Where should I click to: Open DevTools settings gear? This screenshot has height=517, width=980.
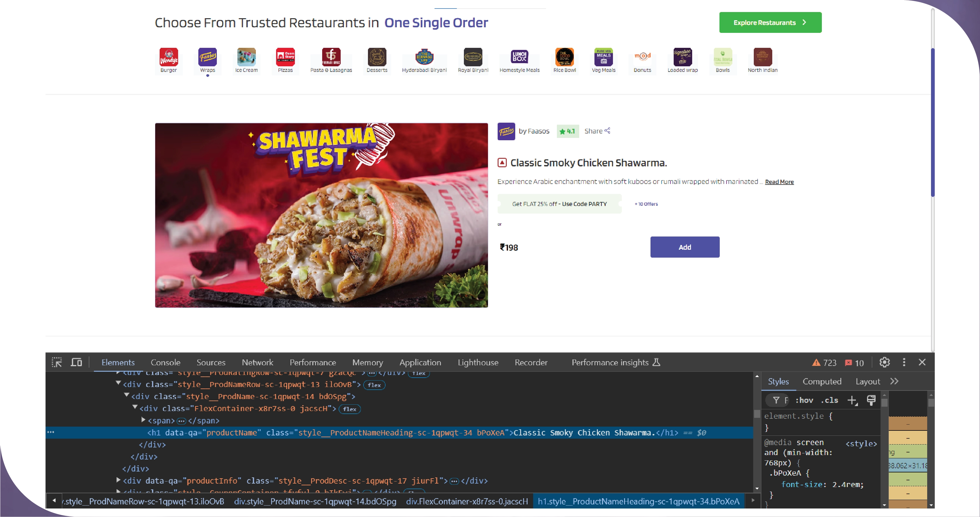(x=885, y=362)
